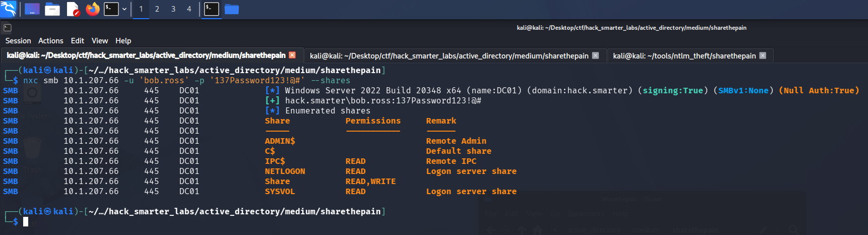The height and width of the screenshot is (235, 868).
Task: Click the IPC$ share name
Action: pyautogui.click(x=275, y=161)
